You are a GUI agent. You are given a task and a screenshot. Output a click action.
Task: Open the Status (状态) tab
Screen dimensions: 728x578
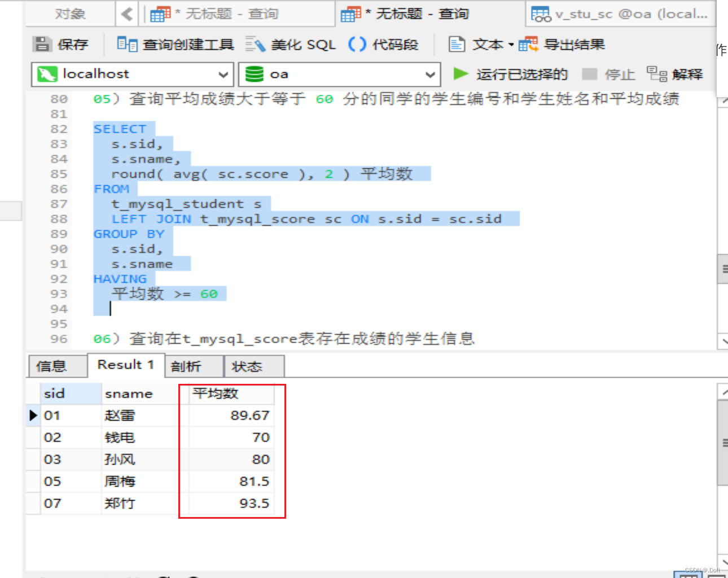pos(253,366)
